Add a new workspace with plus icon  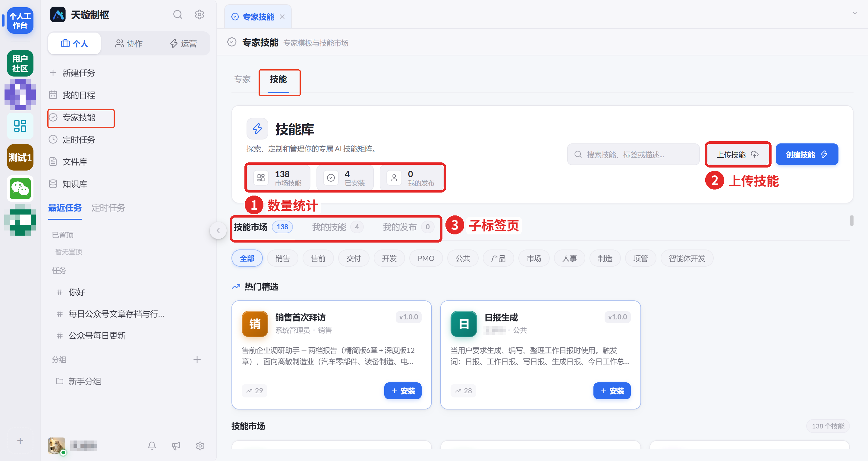(20, 441)
